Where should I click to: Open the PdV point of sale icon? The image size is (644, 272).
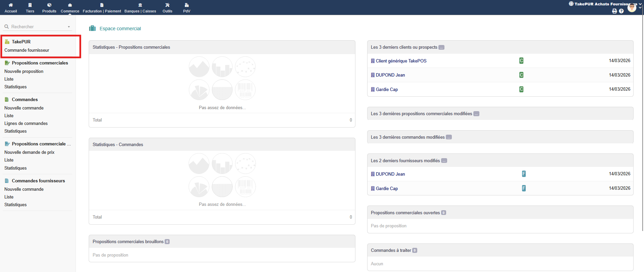click(x=187, y=5)
